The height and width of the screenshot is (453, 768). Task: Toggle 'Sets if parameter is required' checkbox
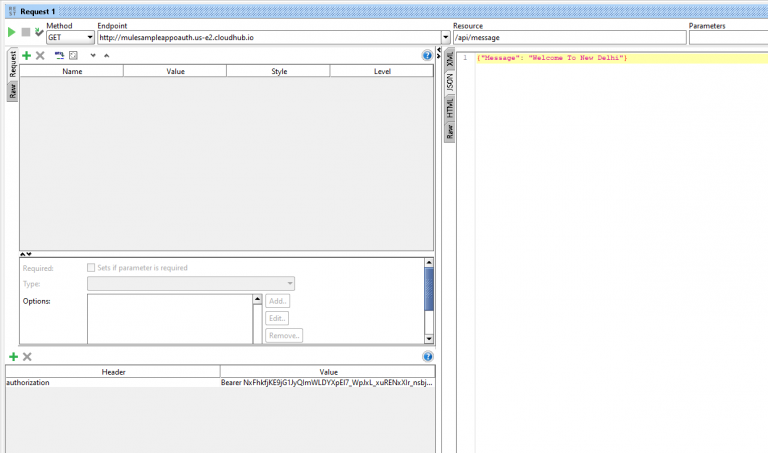tap(92, 268)
